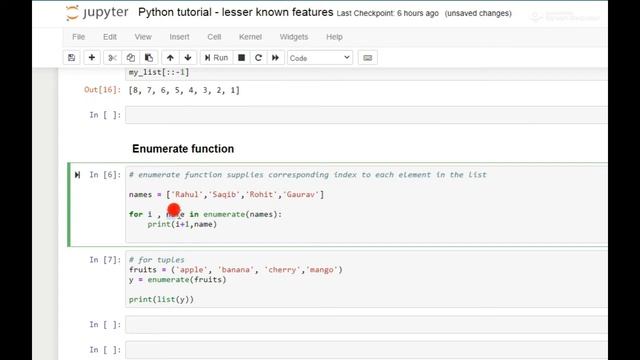This screenshot has width=640, height=360.
Task: Insert a cell below with plus icon
Action: (x=92, y=58)
